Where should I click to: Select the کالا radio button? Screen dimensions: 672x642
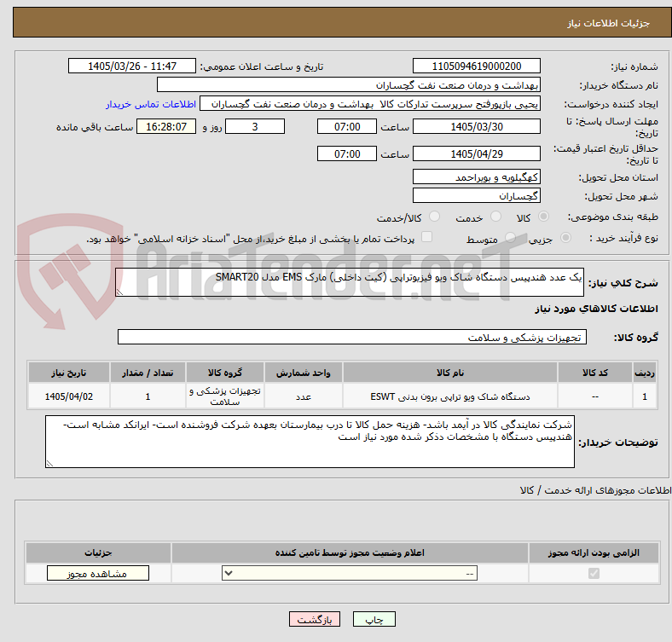543,217
